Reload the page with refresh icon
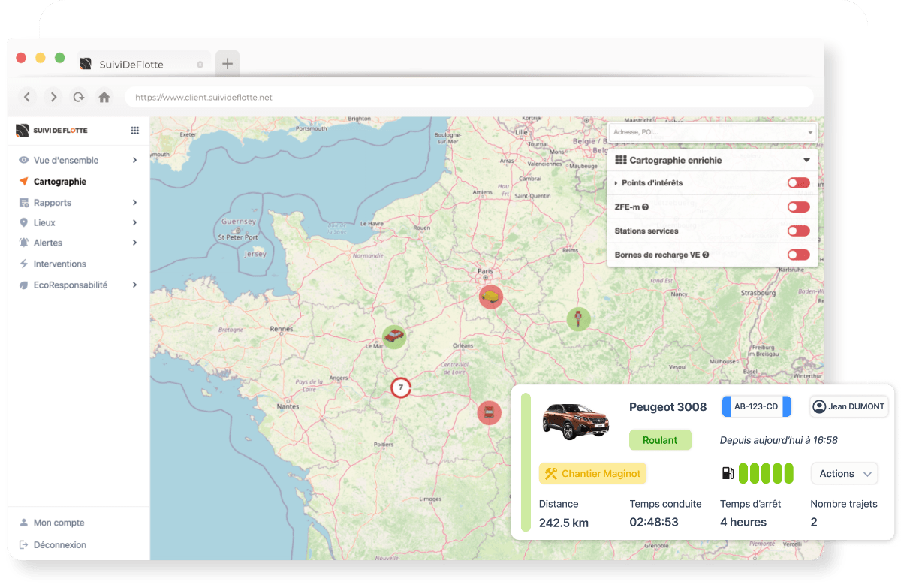Screen dimensions: 901x588 pos(78,97)
